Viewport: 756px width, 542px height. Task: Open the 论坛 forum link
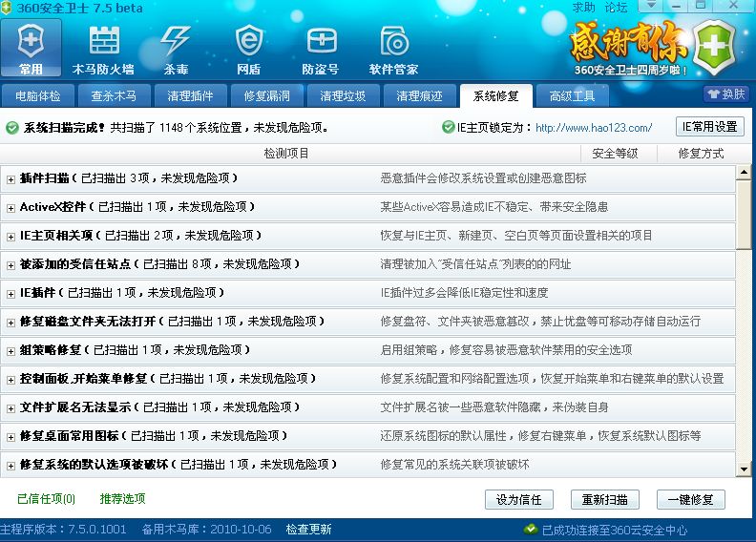tap(617, 7)
